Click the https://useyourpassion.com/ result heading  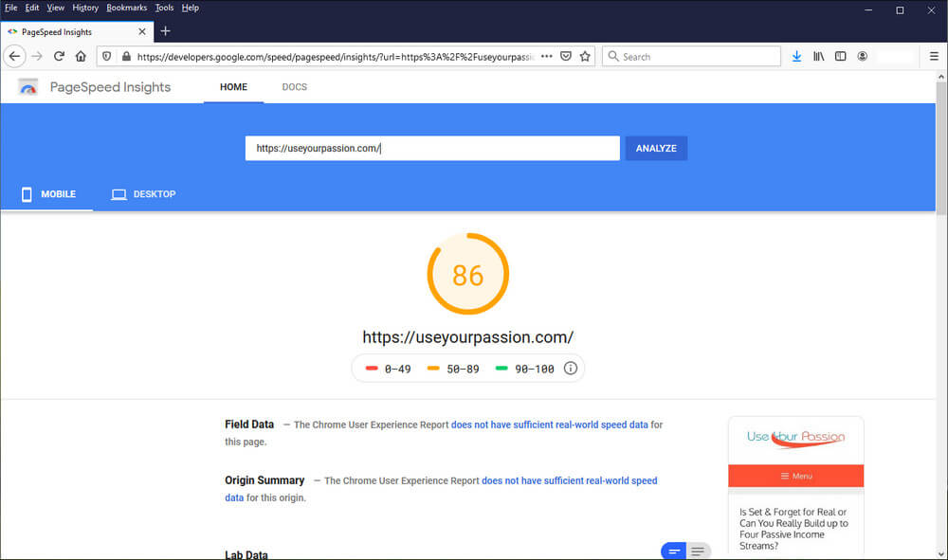tap(468, 337)
